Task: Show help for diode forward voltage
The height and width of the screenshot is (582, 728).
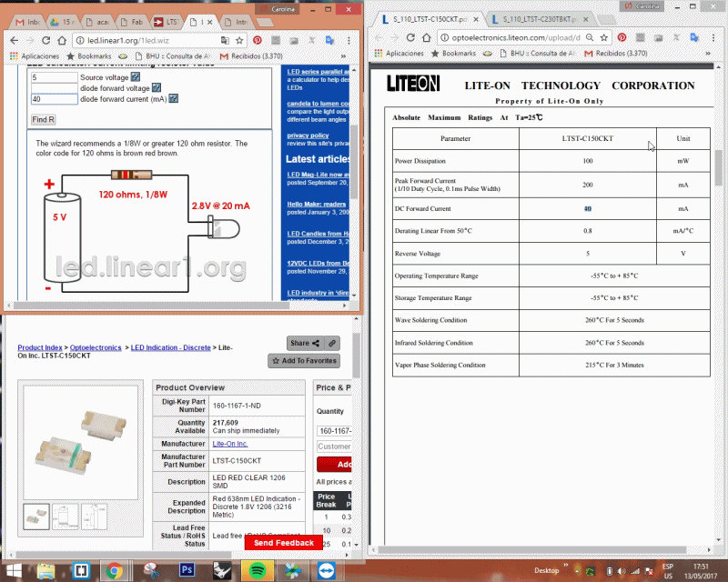Action: (157, 87)
